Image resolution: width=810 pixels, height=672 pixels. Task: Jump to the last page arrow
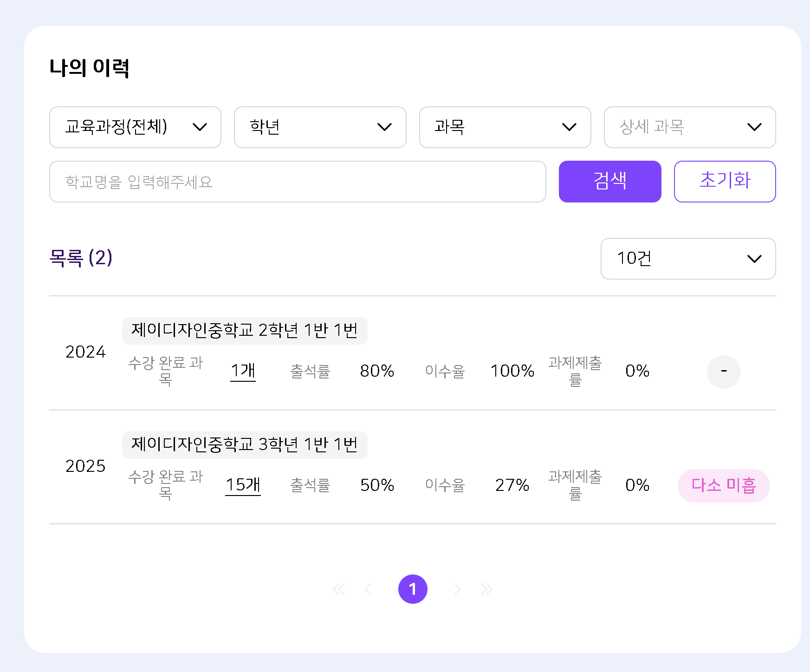486,589
